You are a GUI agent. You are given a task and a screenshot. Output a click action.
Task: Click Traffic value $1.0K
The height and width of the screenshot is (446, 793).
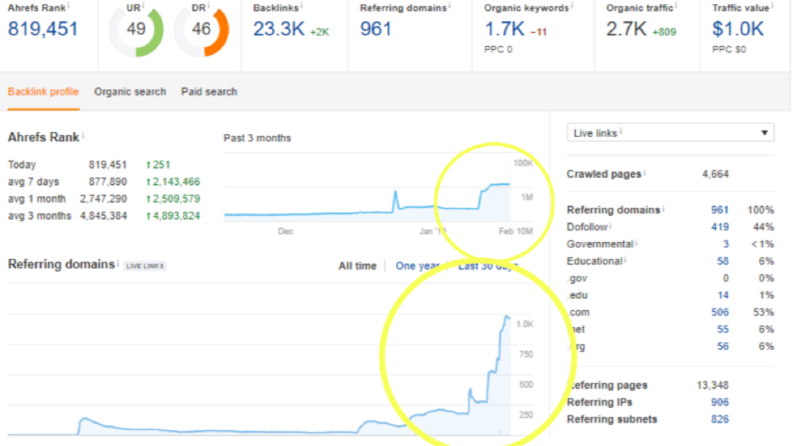pyautogui.click(x=738, y=29)
